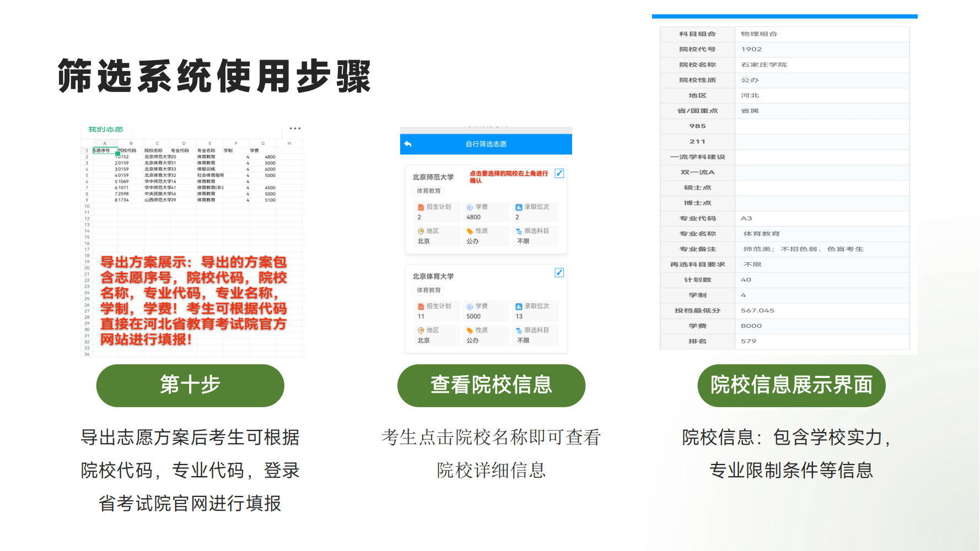Toggle the checkbox on 北京师范大学 card
This screenshot has width=980, height=551.
point(559,173)
